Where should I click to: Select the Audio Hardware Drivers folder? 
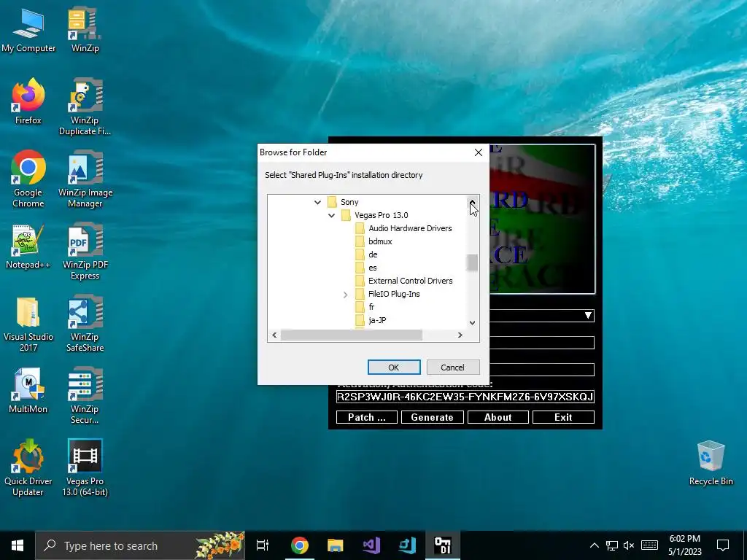click(410, 228)
